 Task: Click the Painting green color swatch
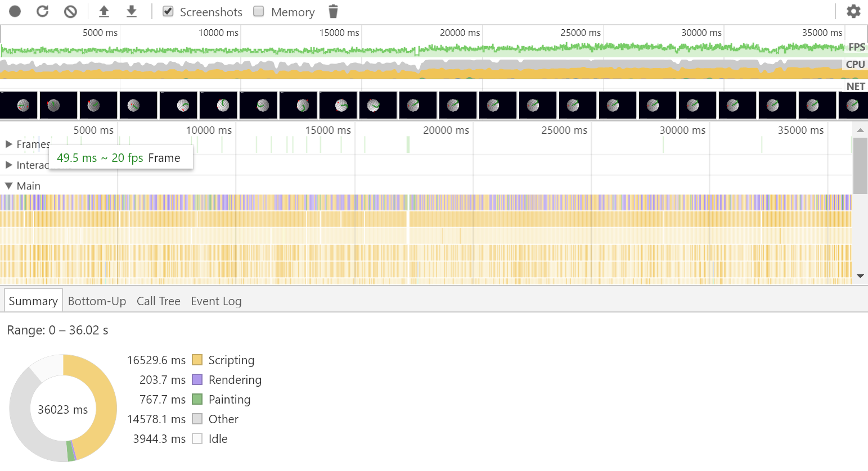197,399
